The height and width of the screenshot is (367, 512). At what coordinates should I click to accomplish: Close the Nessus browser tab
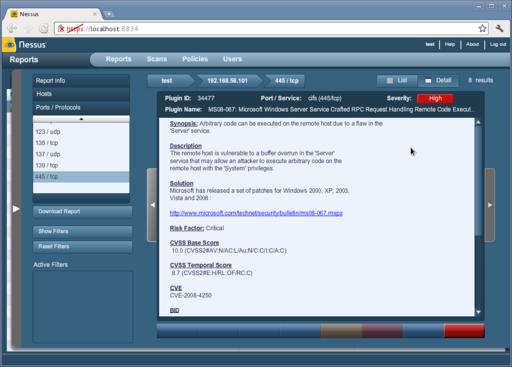click(x=95, y=14)
